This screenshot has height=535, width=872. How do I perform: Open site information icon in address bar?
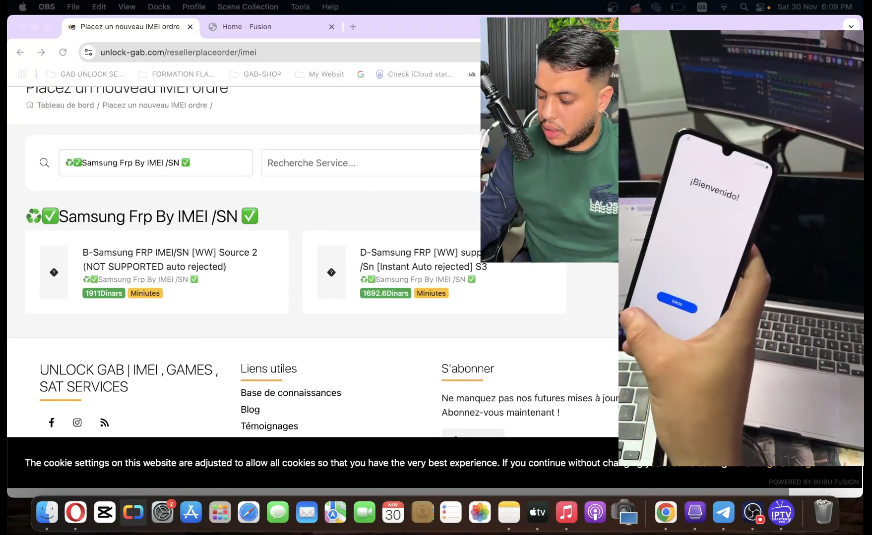(88, 52)
